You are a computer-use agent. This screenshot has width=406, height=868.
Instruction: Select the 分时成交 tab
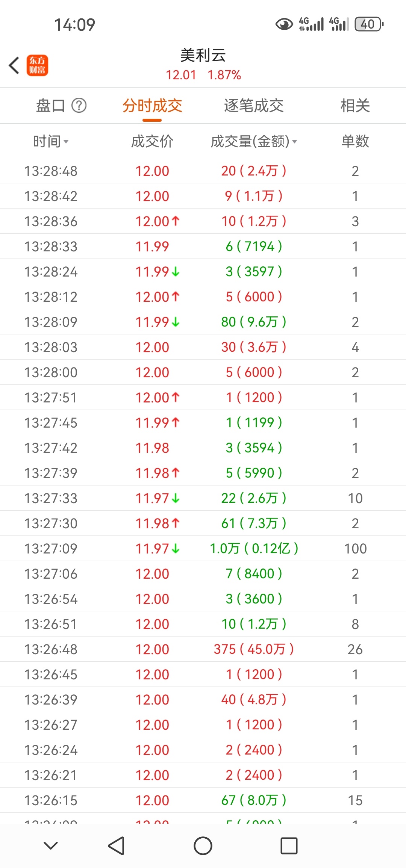[152, 106]
